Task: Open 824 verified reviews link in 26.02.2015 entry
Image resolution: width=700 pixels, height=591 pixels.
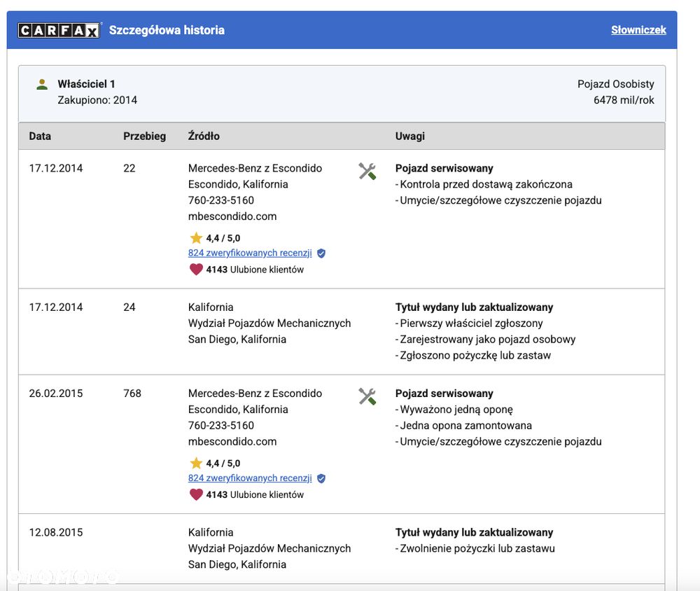Action: tap(250, 478)
